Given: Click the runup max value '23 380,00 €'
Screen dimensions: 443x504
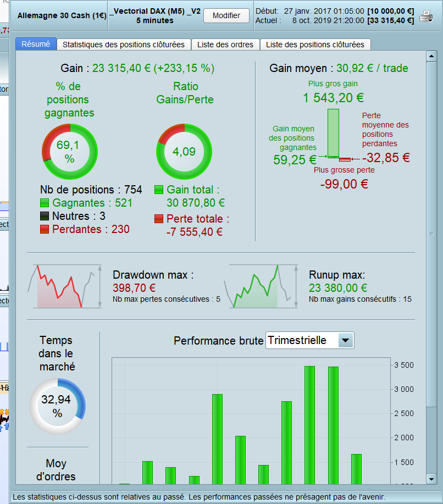Looking at the screenshot, I should (338, 288).
